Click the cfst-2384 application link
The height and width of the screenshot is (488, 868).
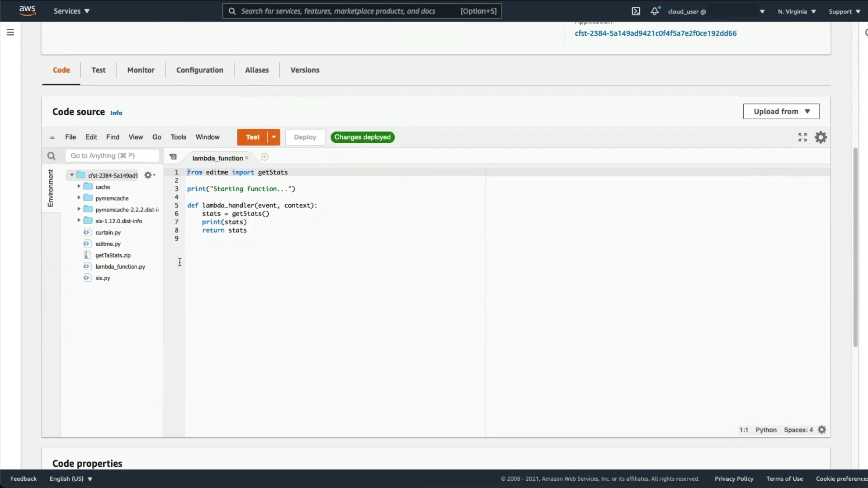pos(655,33)
